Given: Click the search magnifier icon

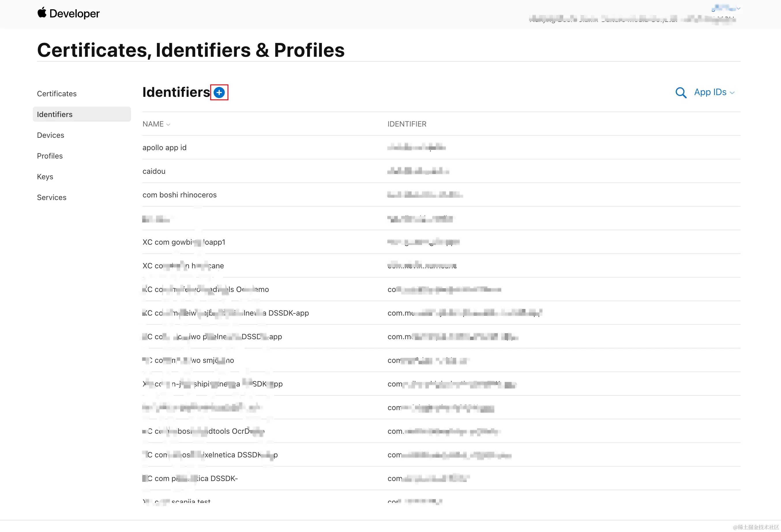Looking at the screenshot, I should tap(681, 92).
